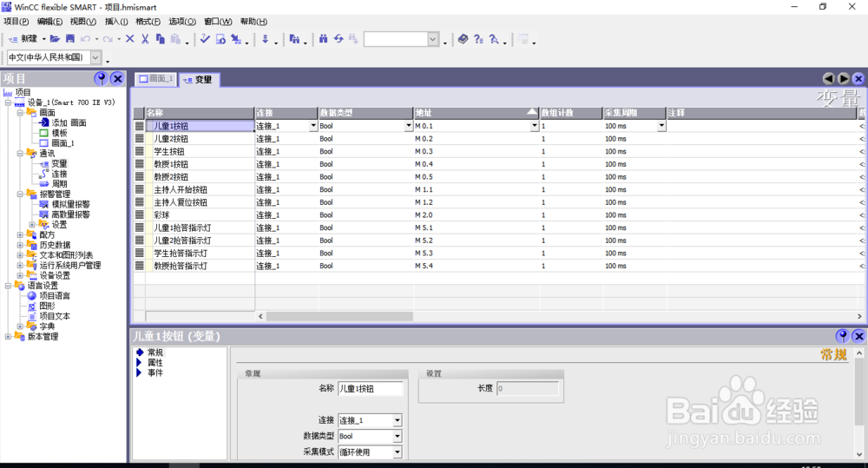The width and height of the screenshot is (868, 468).
Task: Open the 视图(V) menu
Action: [x=83, y=22]
